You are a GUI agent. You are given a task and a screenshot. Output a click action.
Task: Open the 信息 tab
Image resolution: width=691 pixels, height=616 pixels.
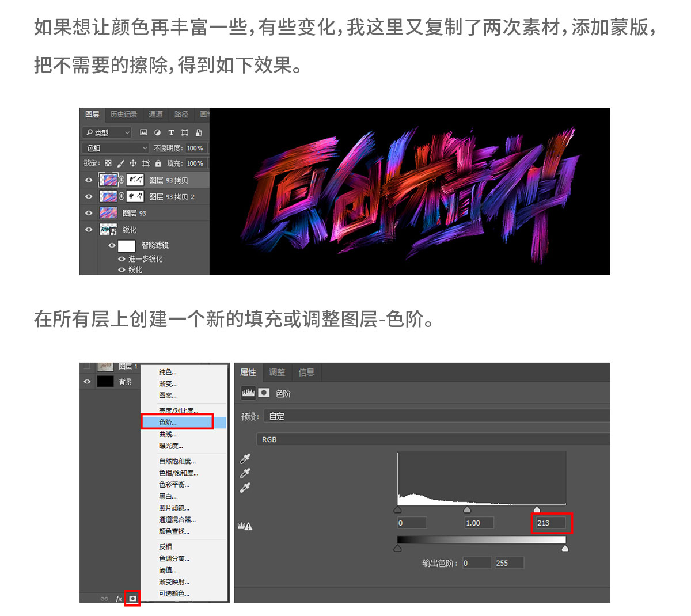[306, 372]
